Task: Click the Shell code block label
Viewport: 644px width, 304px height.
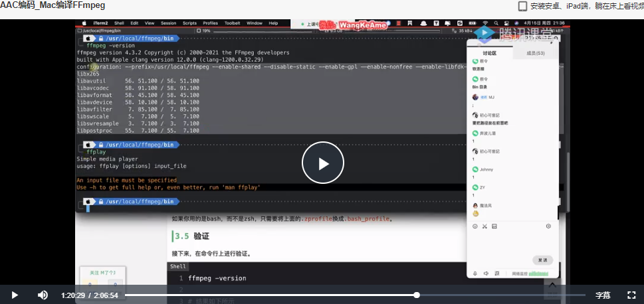Action: pyautogui.click(x=178, y=266)
